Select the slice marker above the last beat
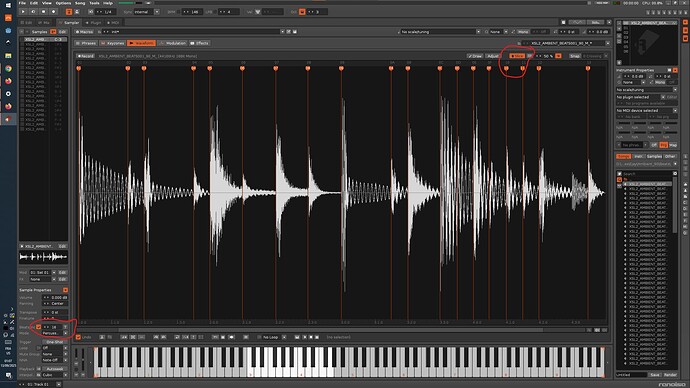This screenshot has height=388, width=690. 588,68
